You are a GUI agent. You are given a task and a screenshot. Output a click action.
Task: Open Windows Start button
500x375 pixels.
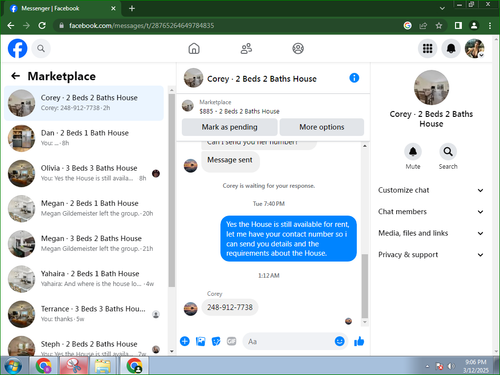pyautogui.click(x=13, y=366)
